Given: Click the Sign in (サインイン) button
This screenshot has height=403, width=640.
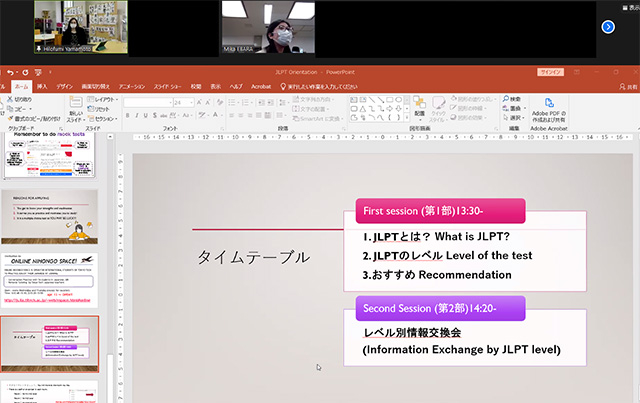Looking at the screenshot, I should click(549, 73).
